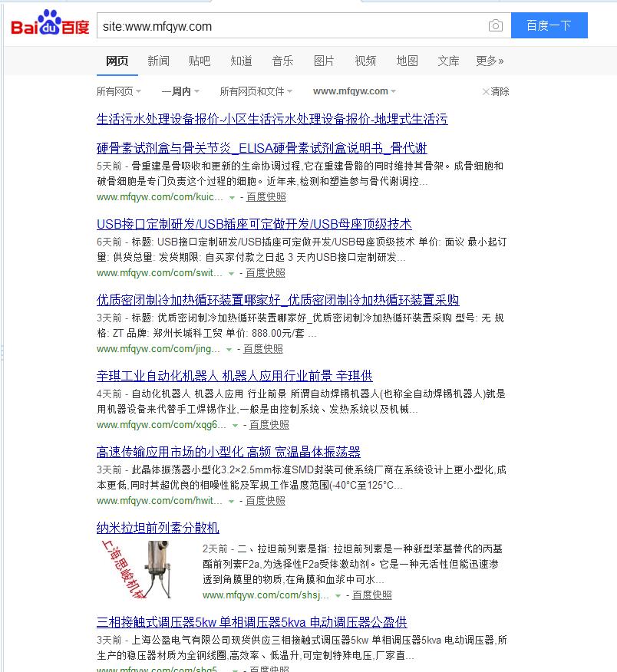
Task: Open result 硬骨素试剂盒与骨关节炎
Action: 262,148
